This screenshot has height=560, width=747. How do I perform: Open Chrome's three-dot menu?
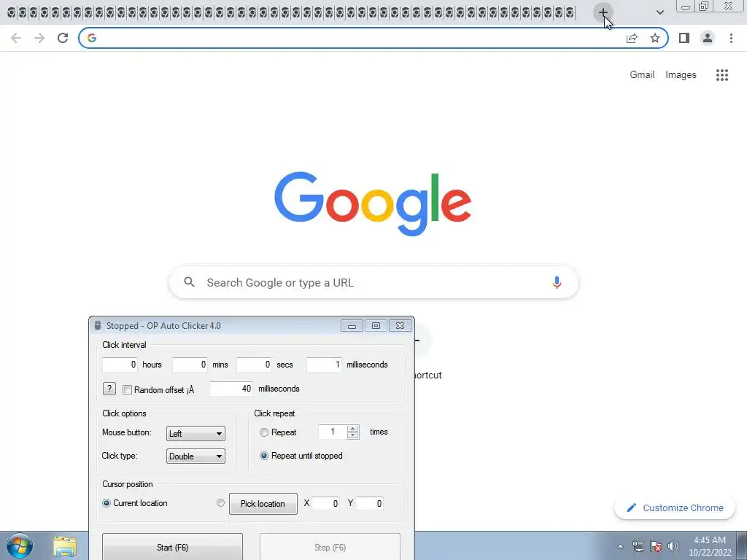(731, 38)
